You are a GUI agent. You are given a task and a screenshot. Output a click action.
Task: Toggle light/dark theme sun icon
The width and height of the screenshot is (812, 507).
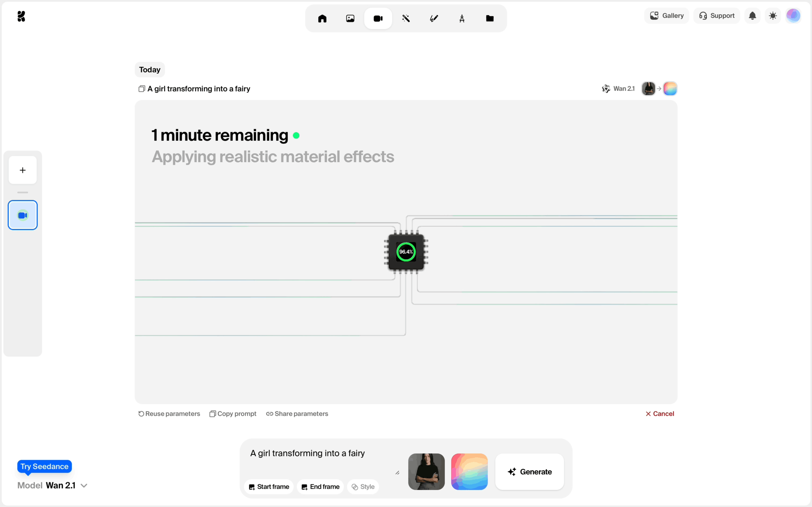(x=773, y=16)
